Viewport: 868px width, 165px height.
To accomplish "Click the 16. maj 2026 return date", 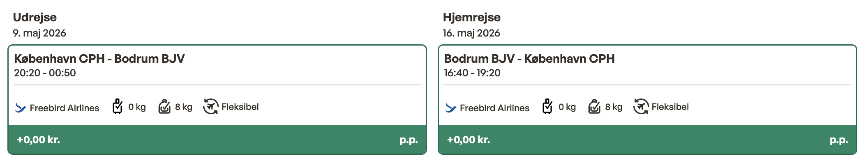I will [x=471, y=33].
